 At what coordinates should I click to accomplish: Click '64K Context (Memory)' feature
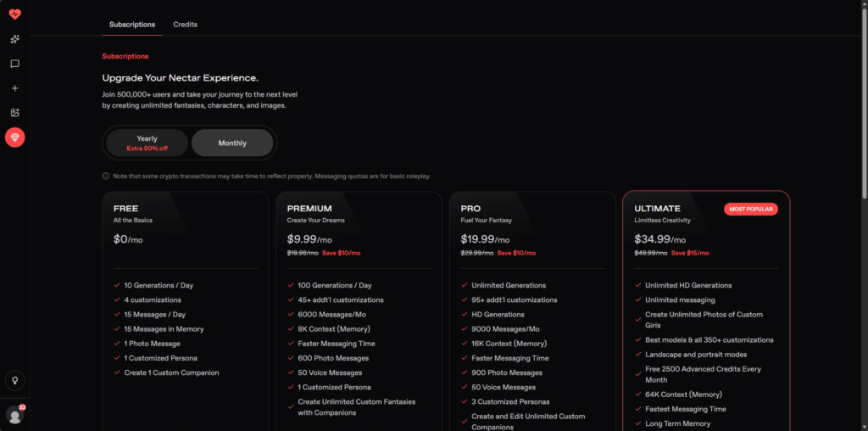[683, 395]
